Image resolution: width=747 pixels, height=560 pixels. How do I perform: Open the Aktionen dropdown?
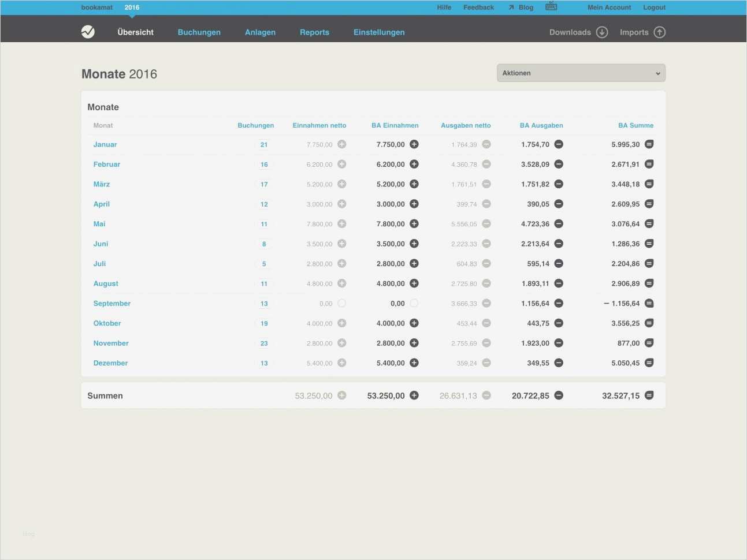click(581, 73)
